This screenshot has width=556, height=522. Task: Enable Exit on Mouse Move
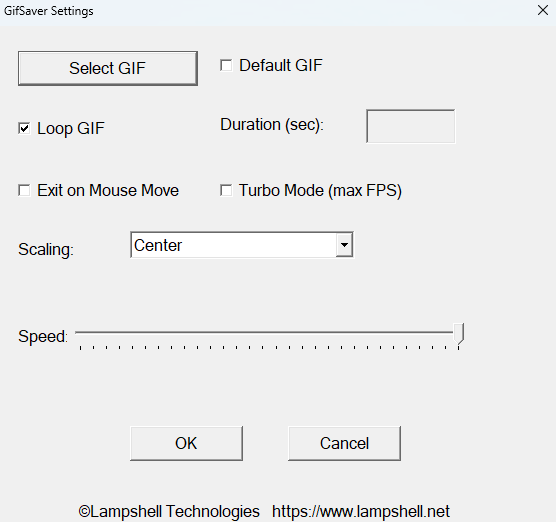tap(24, 190)
